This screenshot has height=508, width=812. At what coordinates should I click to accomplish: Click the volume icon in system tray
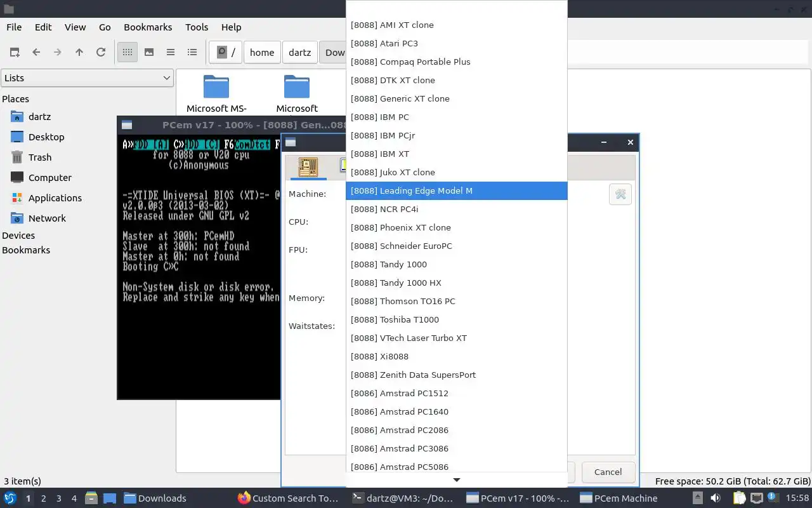(716, 498)
